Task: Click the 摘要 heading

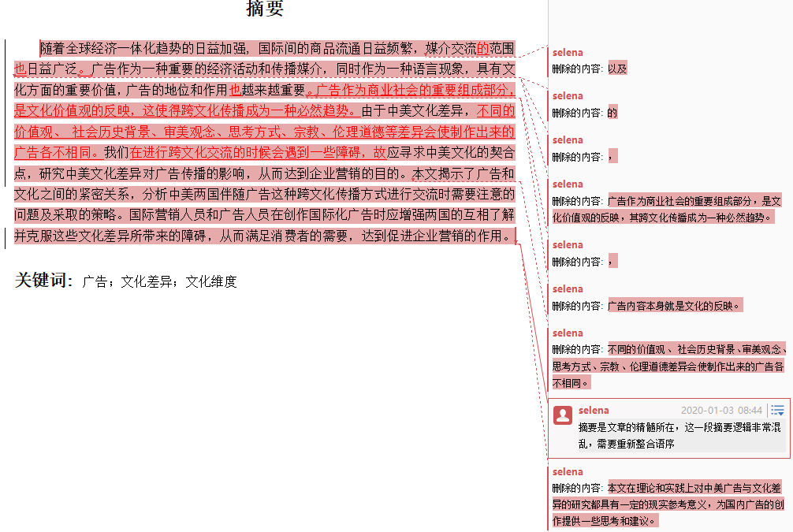Action: coord(264,9)
